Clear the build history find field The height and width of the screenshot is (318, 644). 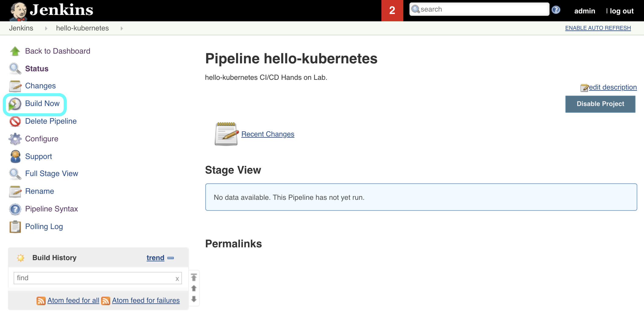[177, 279]
